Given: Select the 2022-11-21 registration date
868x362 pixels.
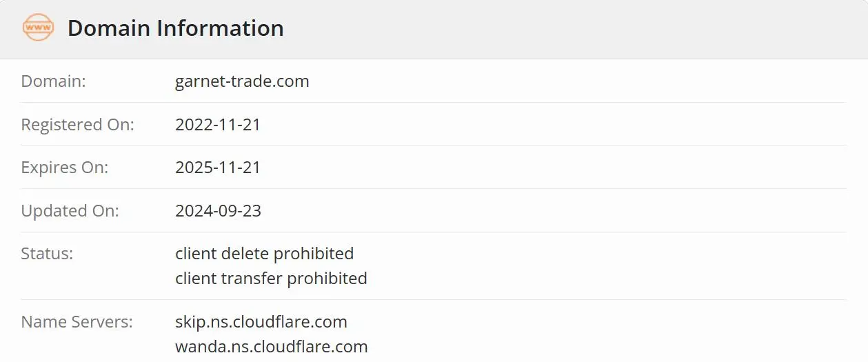Looking at the screenshot, I should click(x=218, y=125).
